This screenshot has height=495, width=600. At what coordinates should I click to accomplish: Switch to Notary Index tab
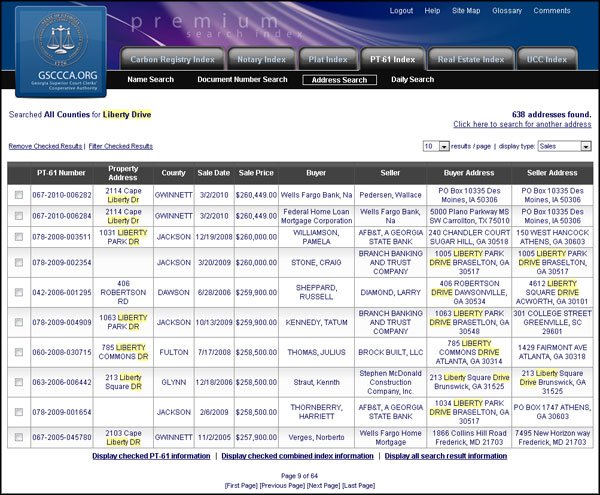click(261, 59)
